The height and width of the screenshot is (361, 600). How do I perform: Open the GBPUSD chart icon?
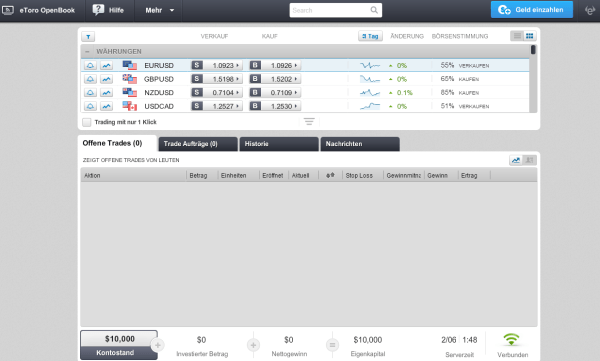point(106,79)
